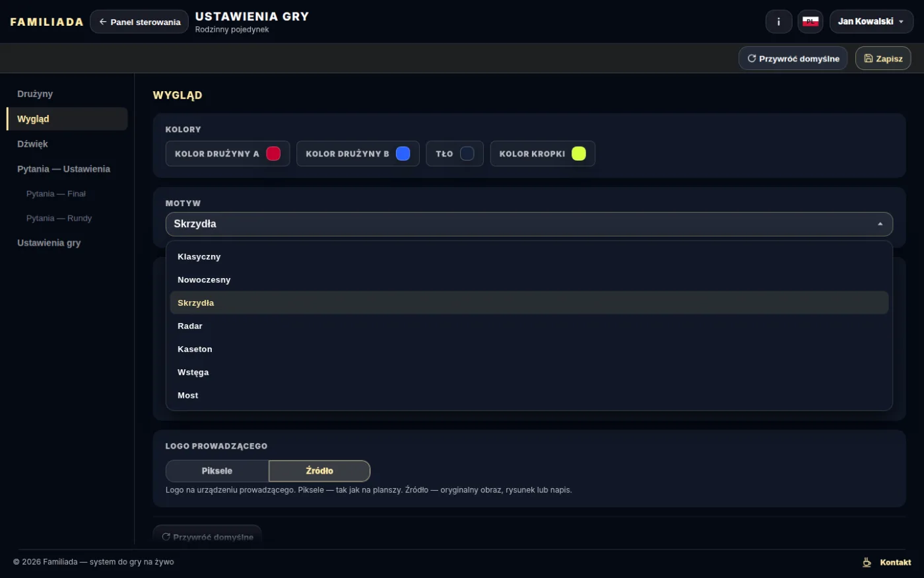924x578 pixels.
Task: Click the coffee cup icon in footer
Action: pos(867,562)
